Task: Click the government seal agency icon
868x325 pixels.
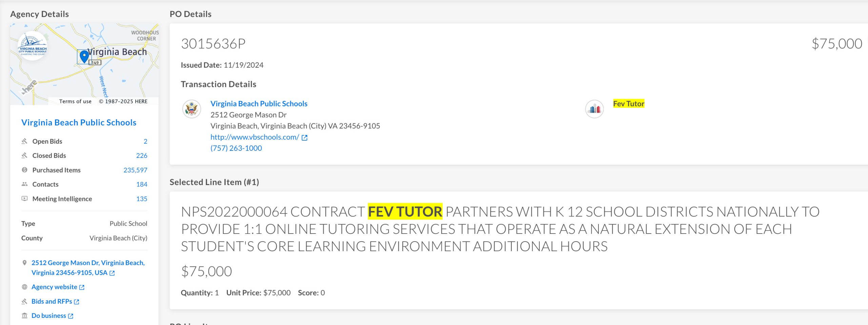Action: [192, 109]
